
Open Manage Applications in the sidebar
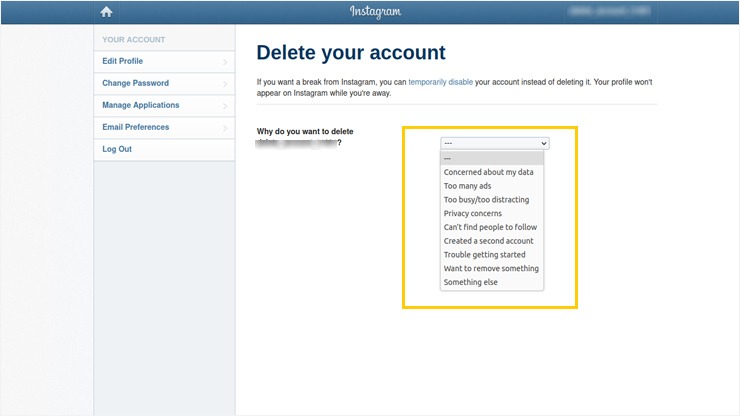(x=164, y=105)
